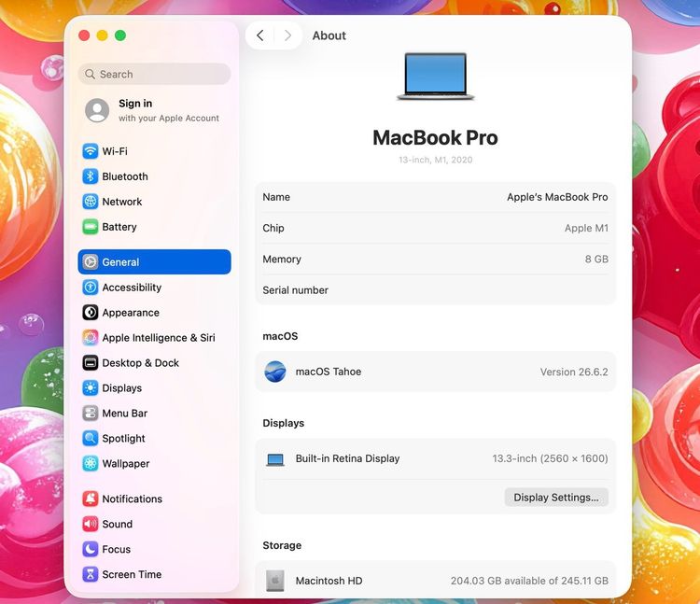Click the Version 26.6.2 text
This screenshot has height=604, width=700.
574,372
